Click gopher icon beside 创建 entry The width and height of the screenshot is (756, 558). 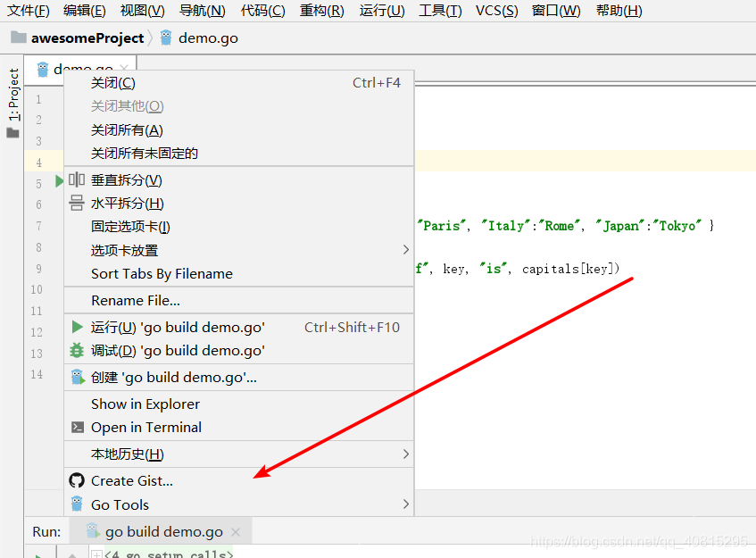[77, 377]
